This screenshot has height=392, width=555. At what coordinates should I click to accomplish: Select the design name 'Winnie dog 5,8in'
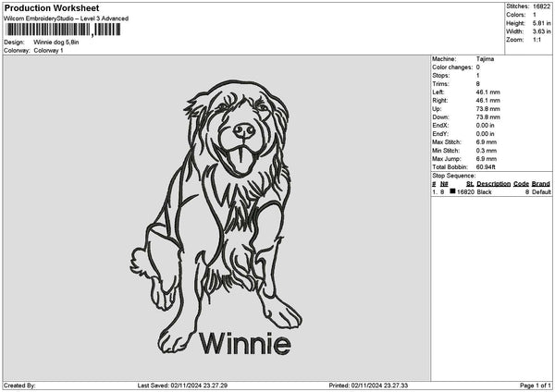click(x=55, y=43)
